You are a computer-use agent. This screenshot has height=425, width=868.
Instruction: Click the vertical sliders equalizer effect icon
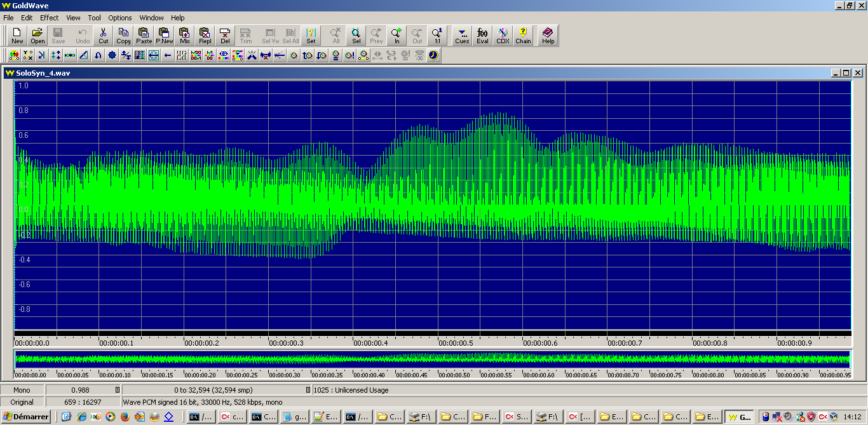182,55
